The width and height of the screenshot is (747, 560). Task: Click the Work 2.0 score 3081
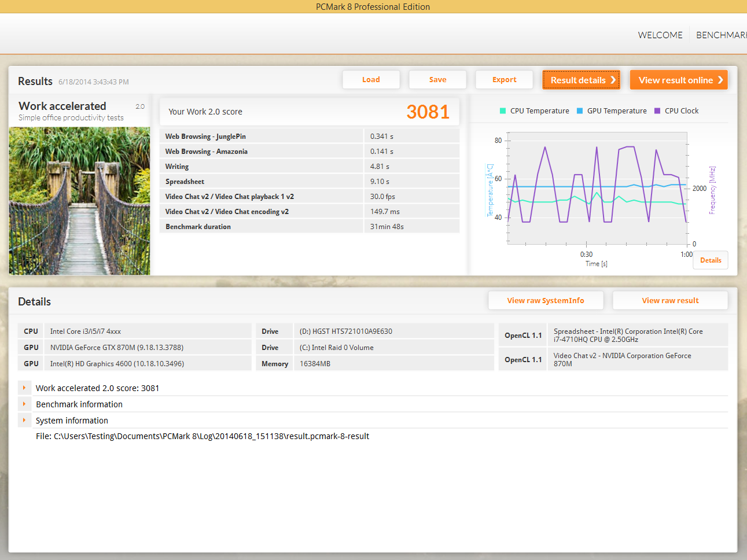coord(428,112)
